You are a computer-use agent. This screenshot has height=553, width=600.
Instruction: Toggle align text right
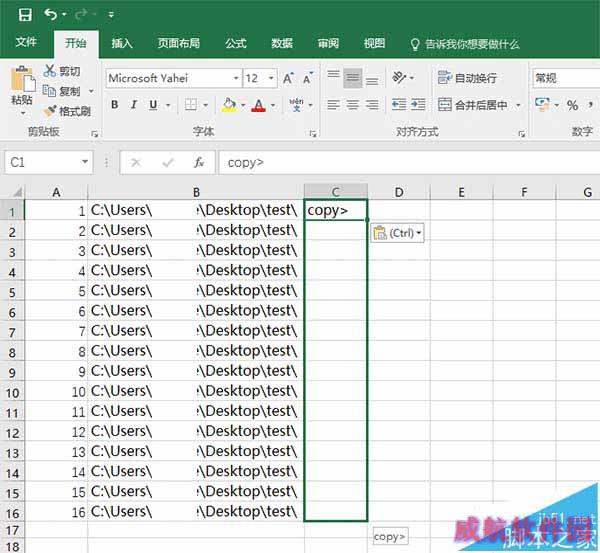tap(372, 104)
